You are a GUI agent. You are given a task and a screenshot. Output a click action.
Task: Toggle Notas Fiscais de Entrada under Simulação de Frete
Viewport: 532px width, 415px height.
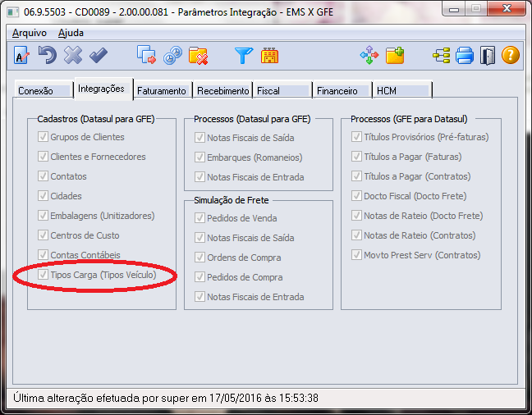click(199, 297)
